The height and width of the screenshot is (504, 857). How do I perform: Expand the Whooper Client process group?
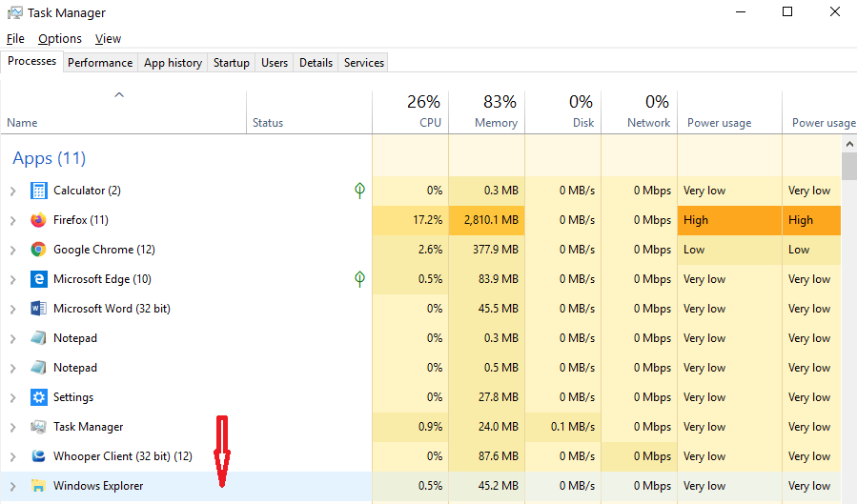12,456
